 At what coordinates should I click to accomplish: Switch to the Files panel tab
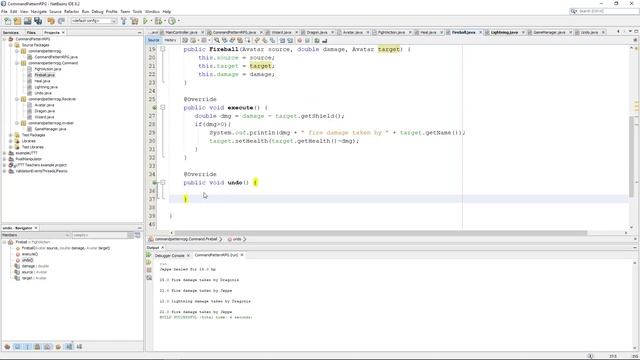pos(31,33)
